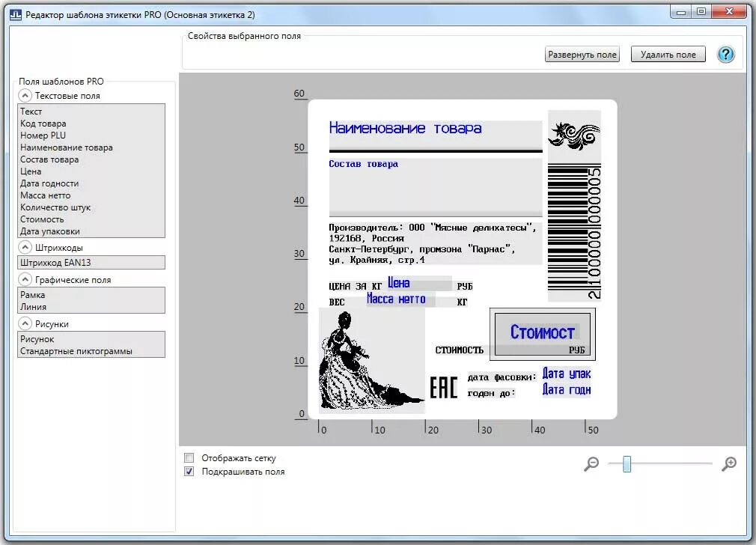
Task: Collapse the Текстовые поля section
Action: pyautogui.click(x=25, y=96)
